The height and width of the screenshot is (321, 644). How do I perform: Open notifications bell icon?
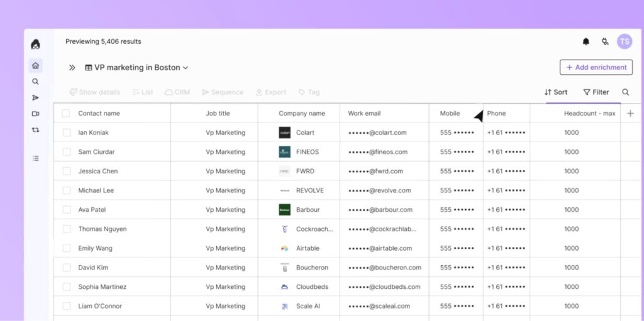pos(586,41)
